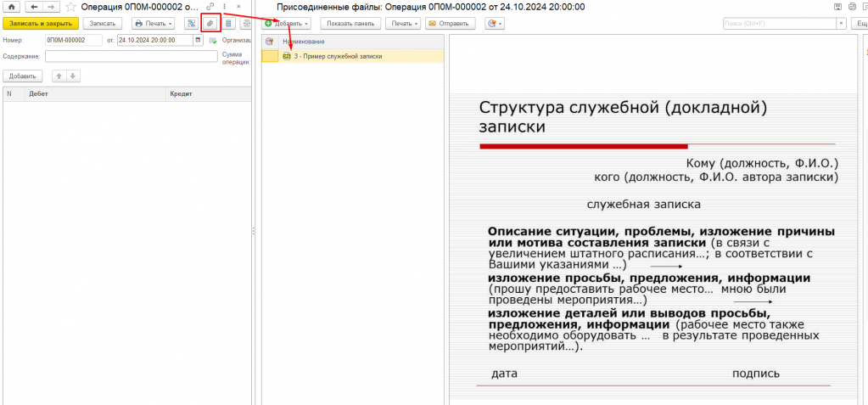Close the Операция tab with the X

(238, 7)
